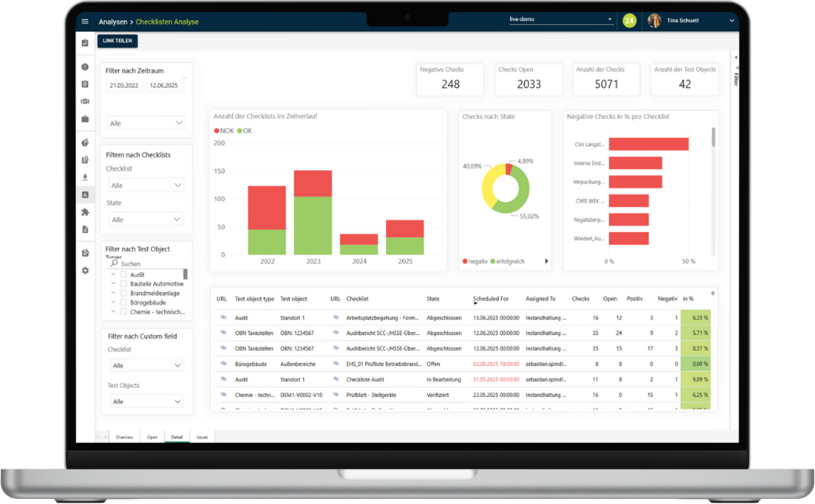This screenshot has width=815, height=504.
Task: Click the Analysen breadcrumb link
Action: (113, 22)
